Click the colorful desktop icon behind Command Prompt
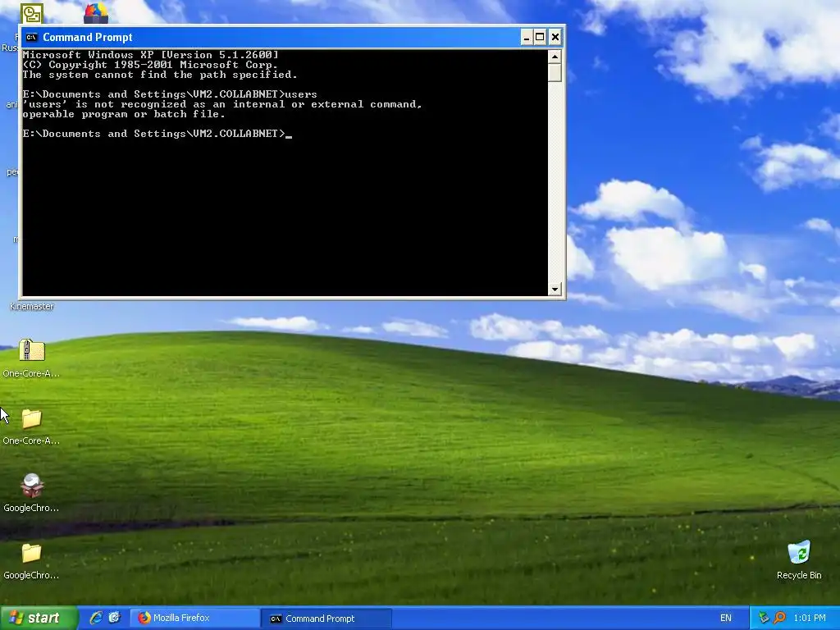The height and width of the screenshot is (630, 840). point(96,13)
